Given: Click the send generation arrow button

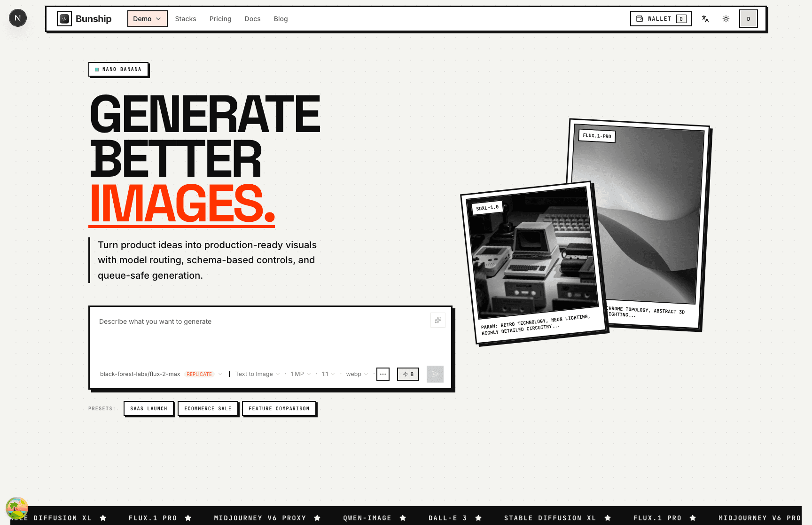Looking at the screenshot, I should 434,374.
